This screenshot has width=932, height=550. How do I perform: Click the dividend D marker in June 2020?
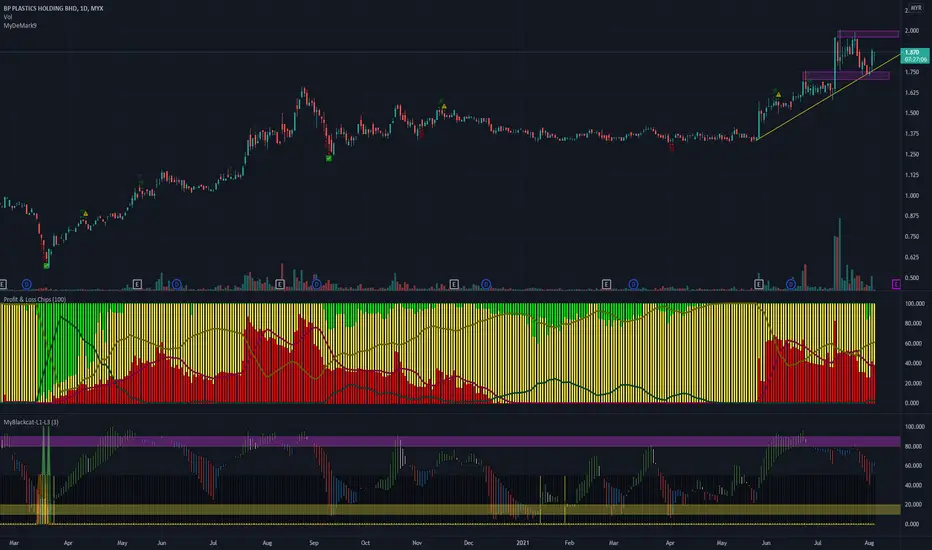tap(177, 284)
